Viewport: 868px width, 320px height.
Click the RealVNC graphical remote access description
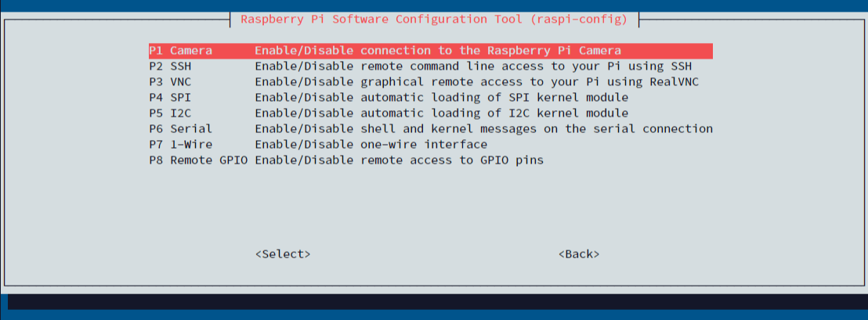[x=476, y=82]
